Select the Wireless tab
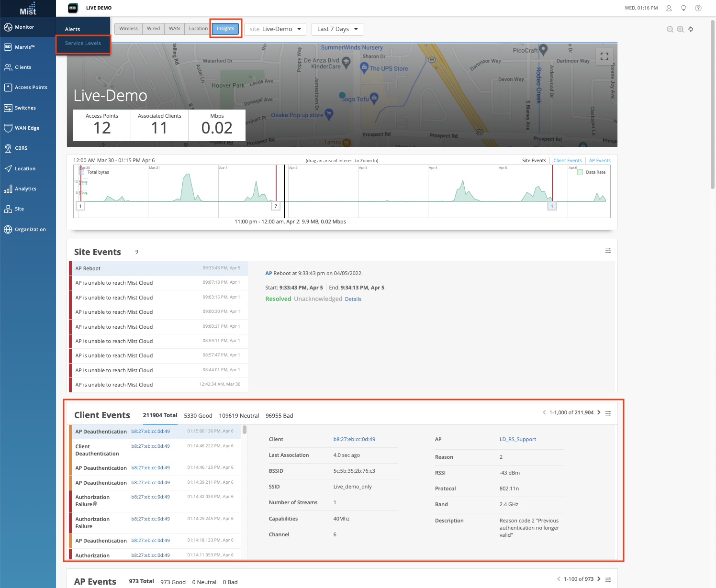The height and width of the screenshot is (588, 716). tap(128, 29)
